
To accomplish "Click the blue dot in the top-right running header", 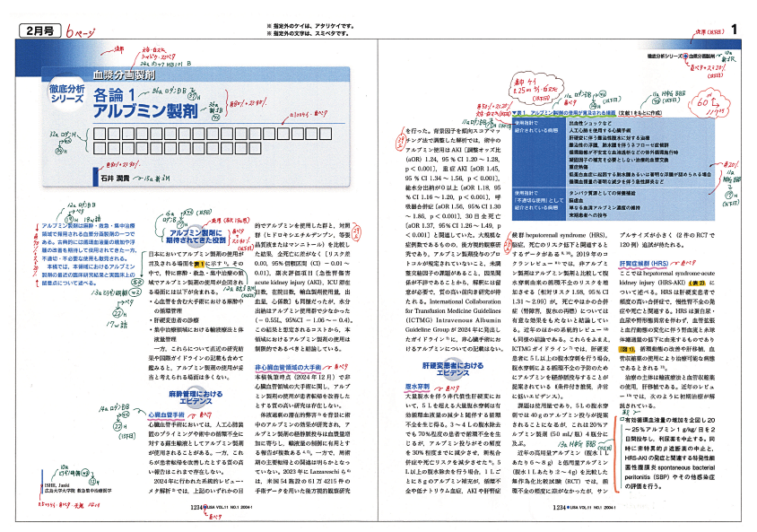I will pyautogui.click(x=686, y=56).
